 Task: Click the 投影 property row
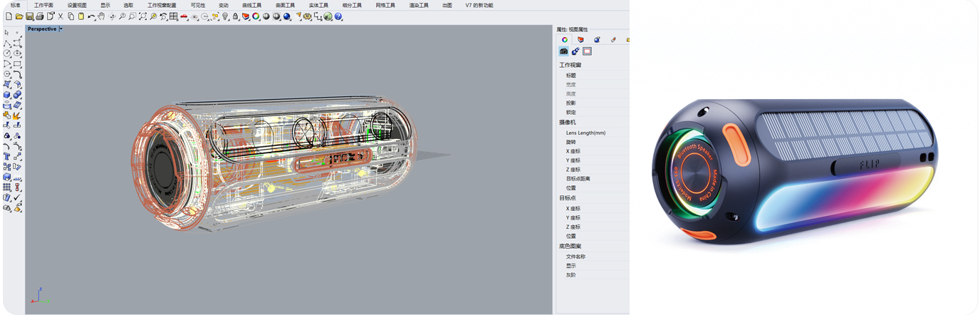[x=571, y=103]
